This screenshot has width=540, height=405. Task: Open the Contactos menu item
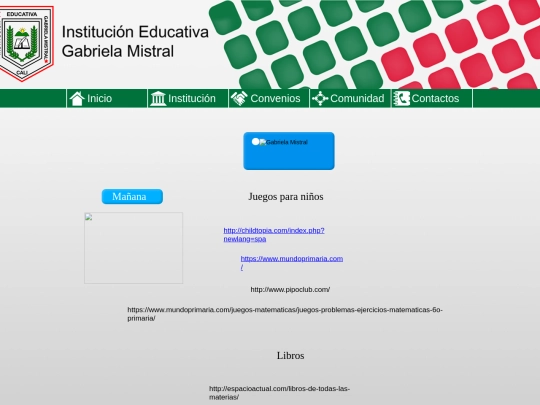[432, 98]
